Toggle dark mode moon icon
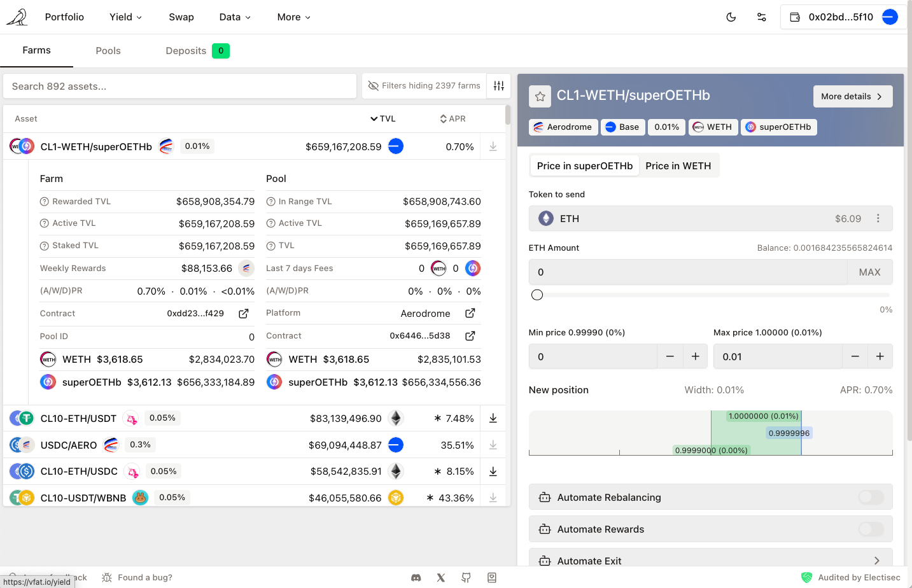 [731, 17]
